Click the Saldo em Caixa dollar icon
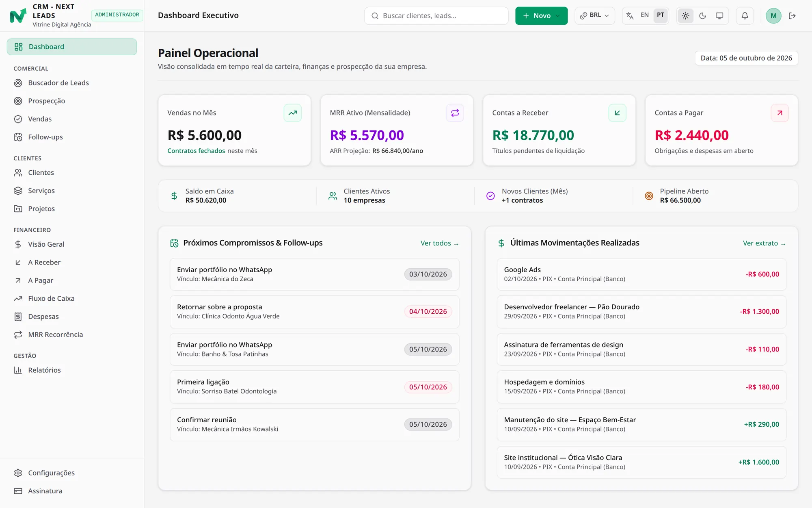The image size is (812, 508). (x=174, y=196)
